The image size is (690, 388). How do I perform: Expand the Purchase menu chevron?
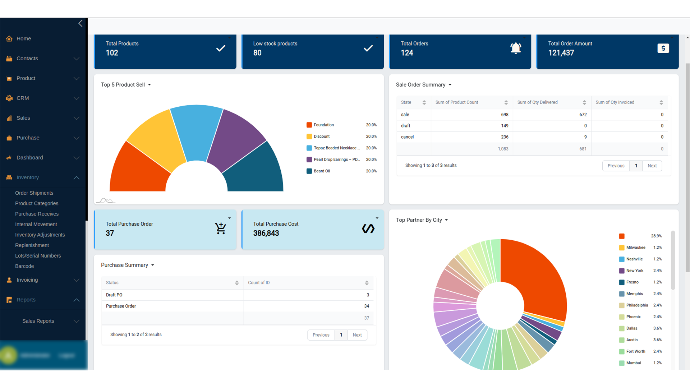[77, 138]
